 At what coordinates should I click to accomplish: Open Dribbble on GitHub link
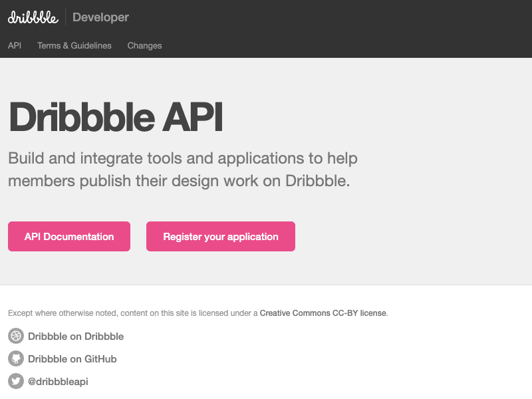[72, 359]
